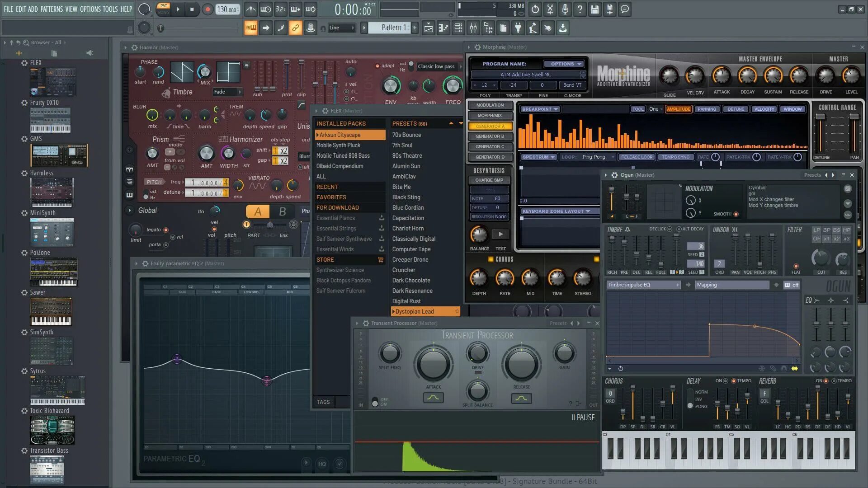Open the Line snap dropdown
This screenshot has width=868, height=488.
point(342,28)
